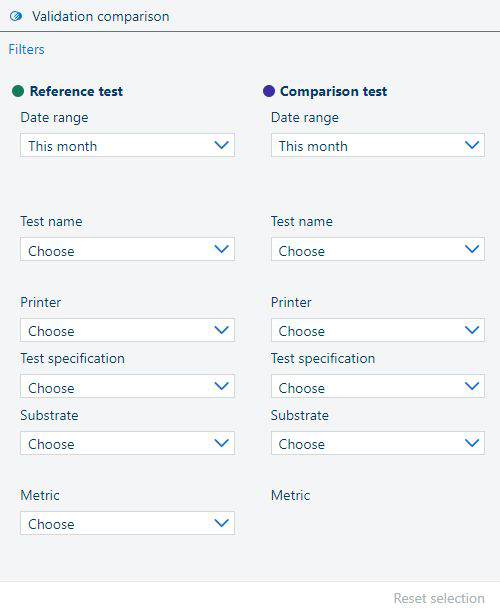Open the Reference test Printer dropdown
Screen dimensions: 500x613
127,330
